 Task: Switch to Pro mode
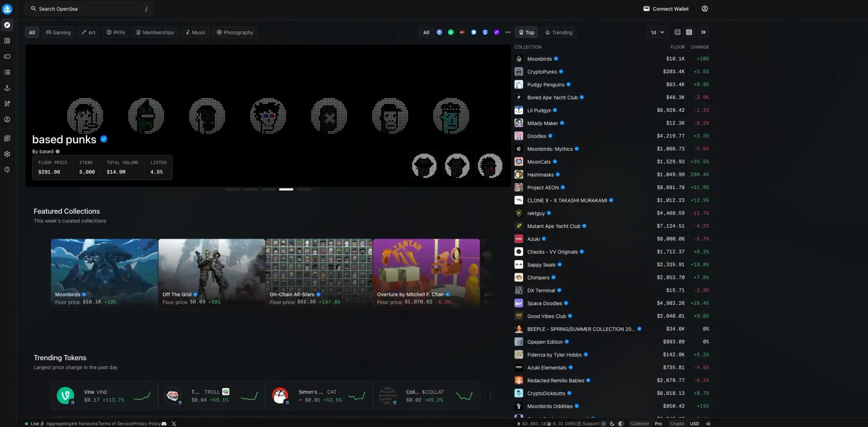(658, 424)
